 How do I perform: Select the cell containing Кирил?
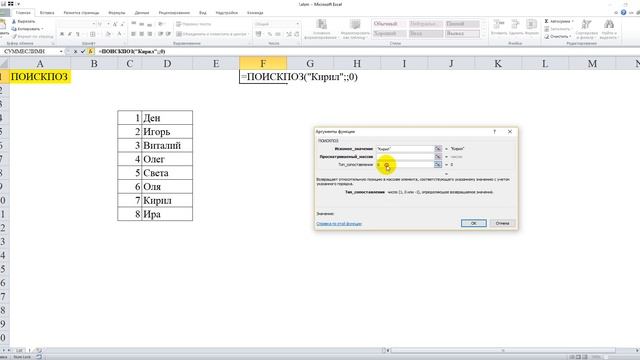tap(167, 200)
